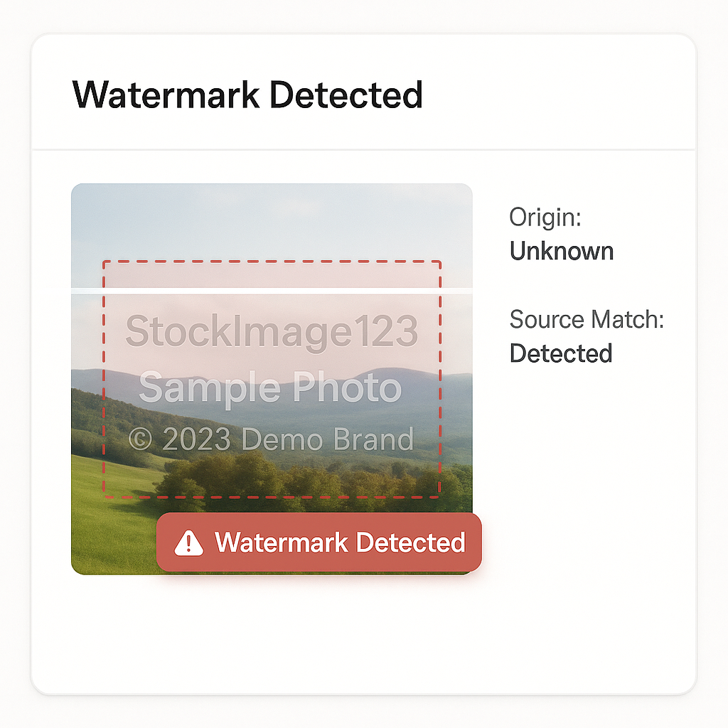This screenshot has width=728, height=728.
Task: Click the 2023 Demo Brand copyright text
Action: click(x=288, y=439)
